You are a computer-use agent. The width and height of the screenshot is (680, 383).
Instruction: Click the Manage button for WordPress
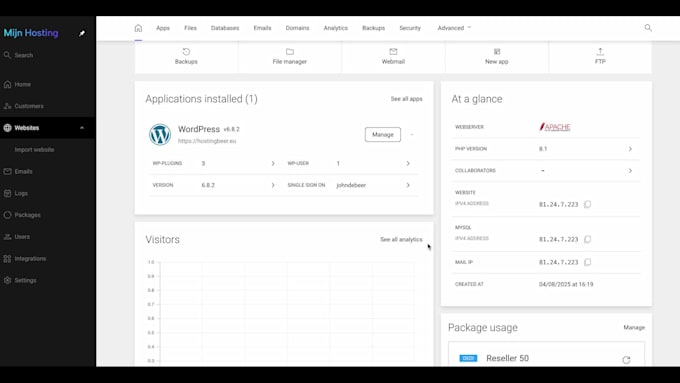[383, 135]
